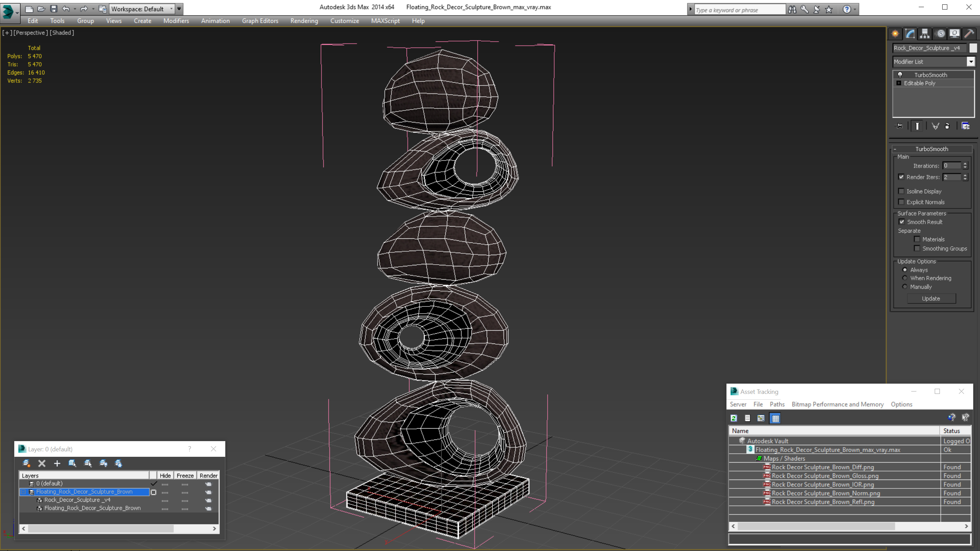Toggle the Render Iters checkbox
The width and height of the screenshot is (980, 551).
pos(901,177)
